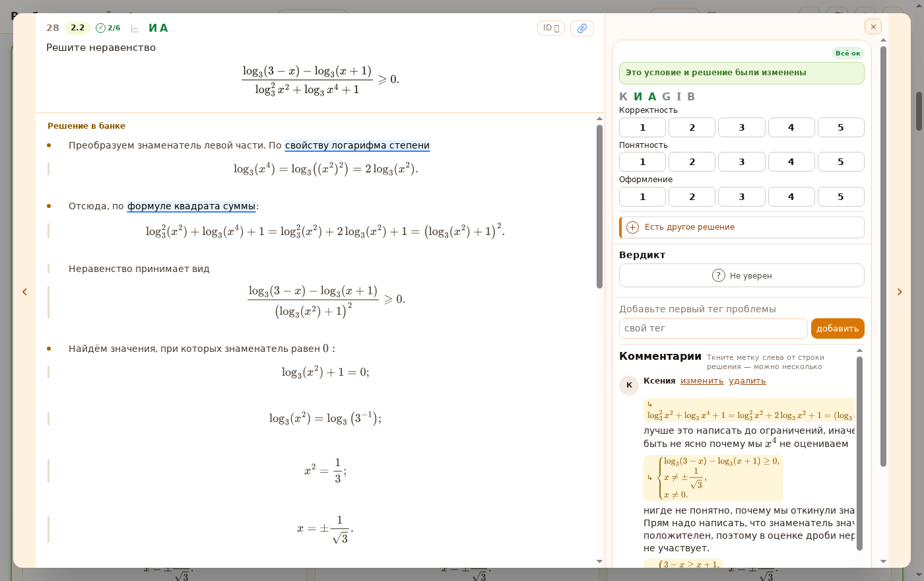Viewport: 924px width, 581px height.
Task: Go to previous problem with left arrow
Action: tap(24, 292)
